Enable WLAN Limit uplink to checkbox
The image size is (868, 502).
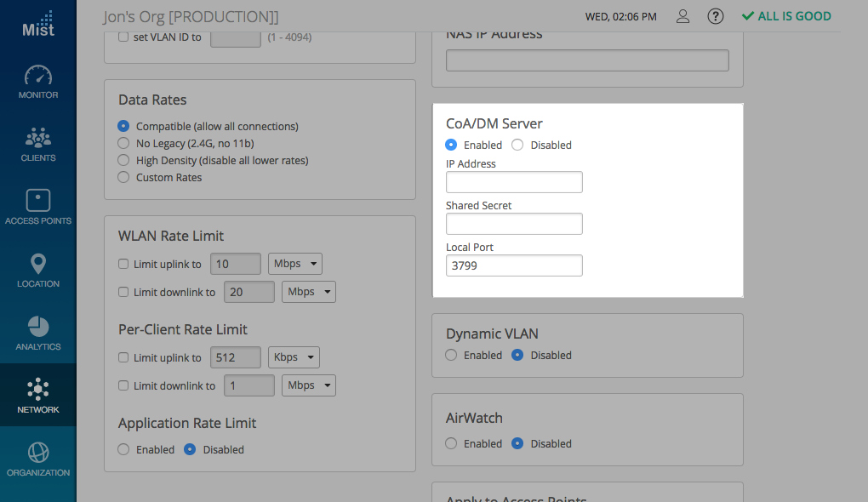click(x=123, y=265)
